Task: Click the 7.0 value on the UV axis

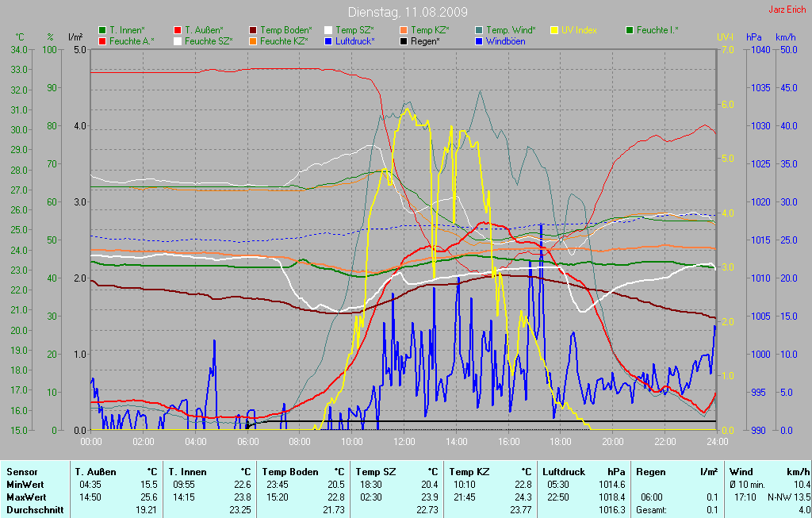Action: pos(728,50)
